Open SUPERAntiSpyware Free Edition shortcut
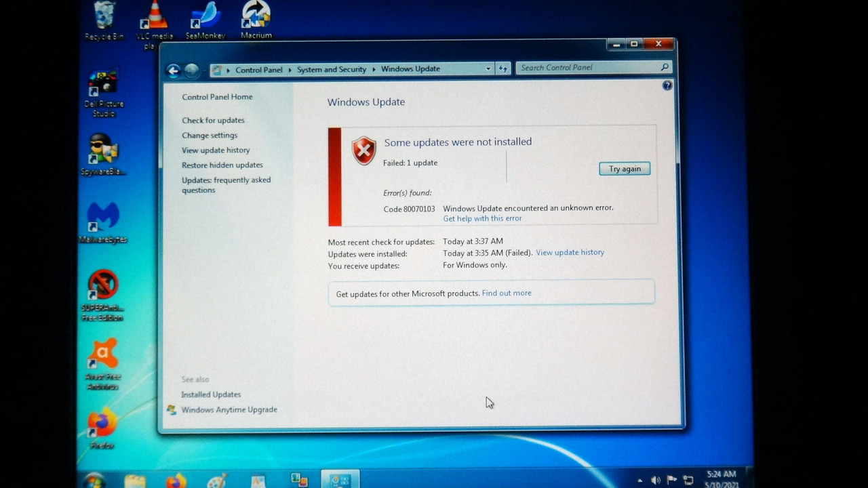 (102, 296)
